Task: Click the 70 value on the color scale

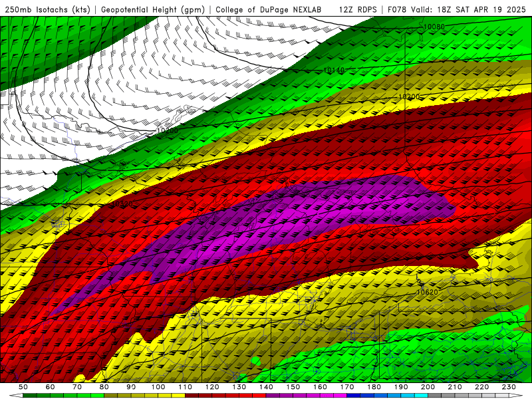Action: pyautogui.click(x=77, y=387)
